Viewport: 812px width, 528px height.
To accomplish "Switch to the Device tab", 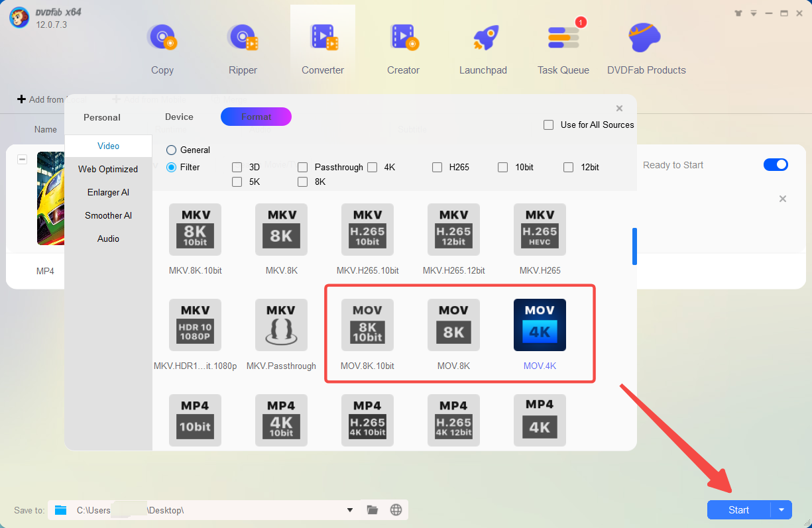I will click(179, 117).
